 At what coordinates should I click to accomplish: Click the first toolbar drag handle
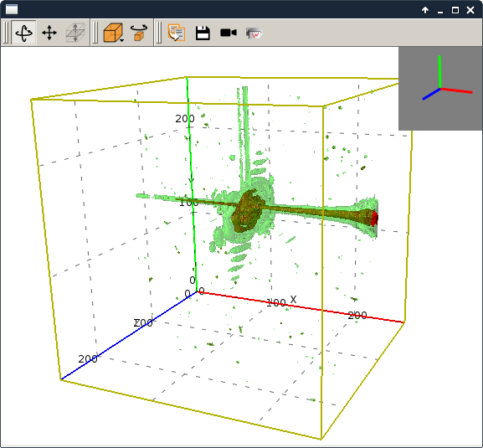click(x=6, y=33)
